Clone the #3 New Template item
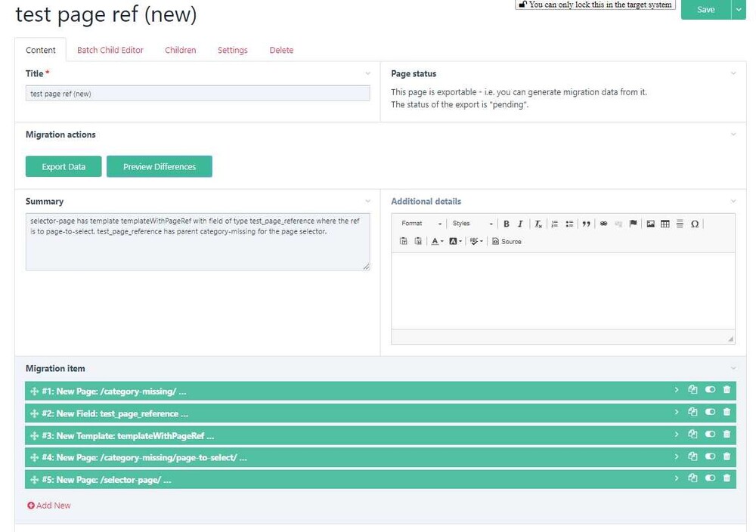This screenshot has height=532, width=756. pos(692,435)
